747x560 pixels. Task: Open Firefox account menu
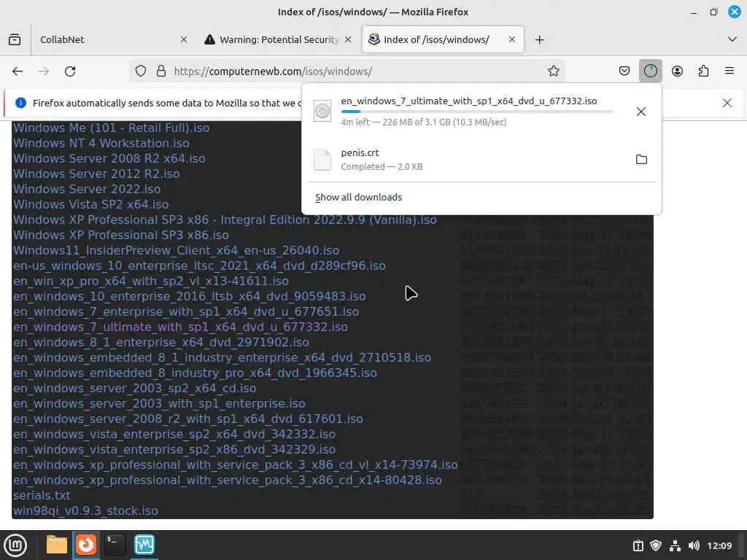(677, 71)
